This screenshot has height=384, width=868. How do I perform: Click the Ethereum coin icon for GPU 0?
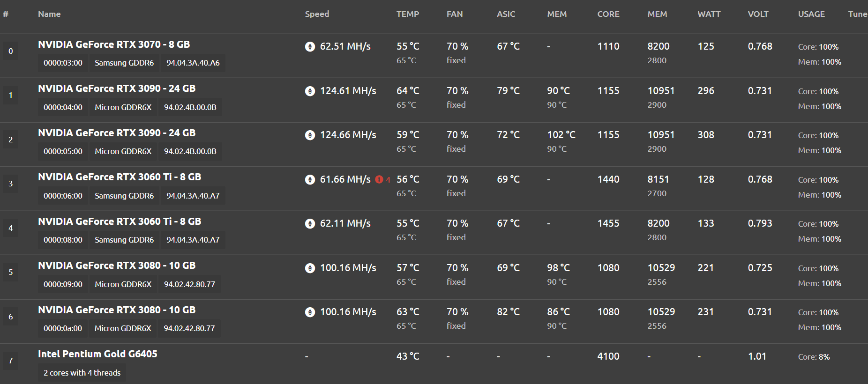[x=310, y=46]
